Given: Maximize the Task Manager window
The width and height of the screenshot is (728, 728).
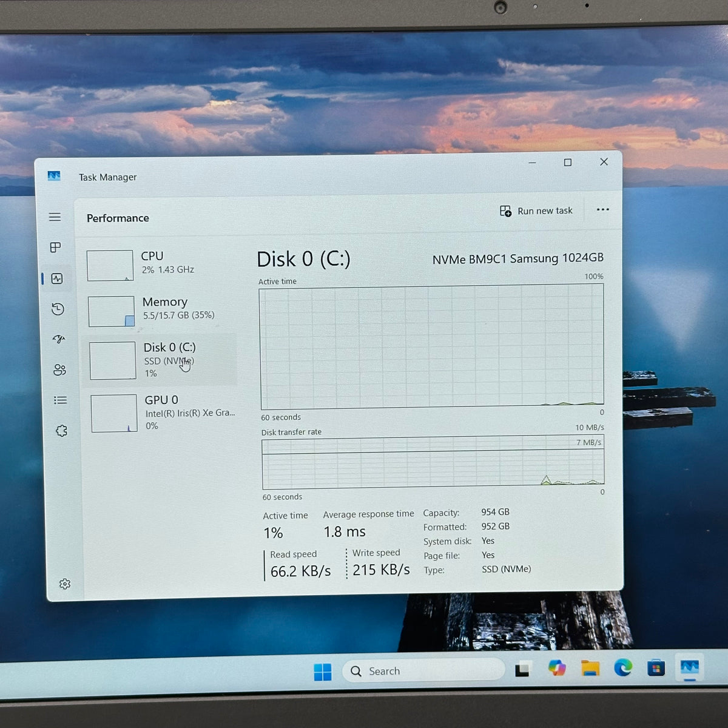Looking at the screenshot, I should coord(568,162).
